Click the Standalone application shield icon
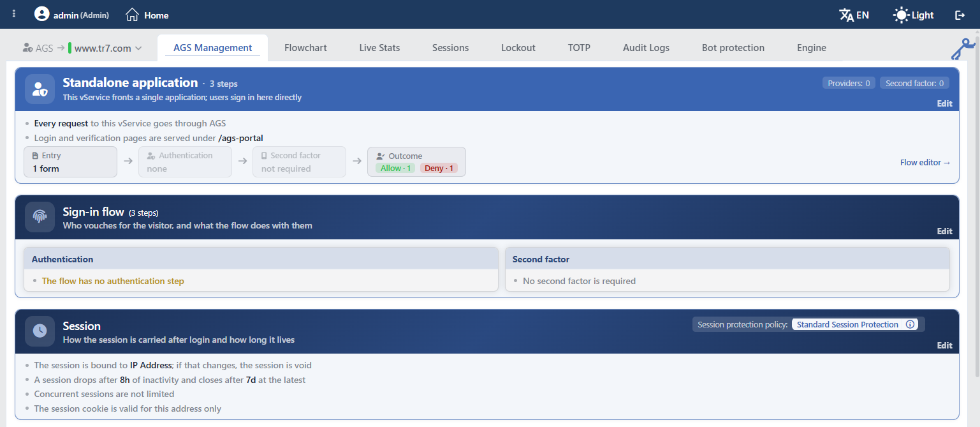 pos(40,89)
